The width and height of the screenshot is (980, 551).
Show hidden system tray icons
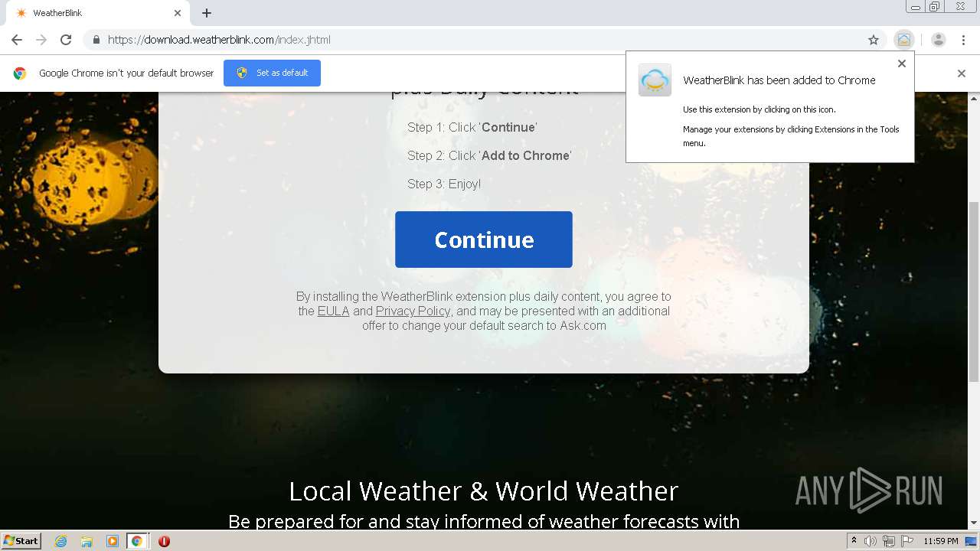tap(854, 541)
